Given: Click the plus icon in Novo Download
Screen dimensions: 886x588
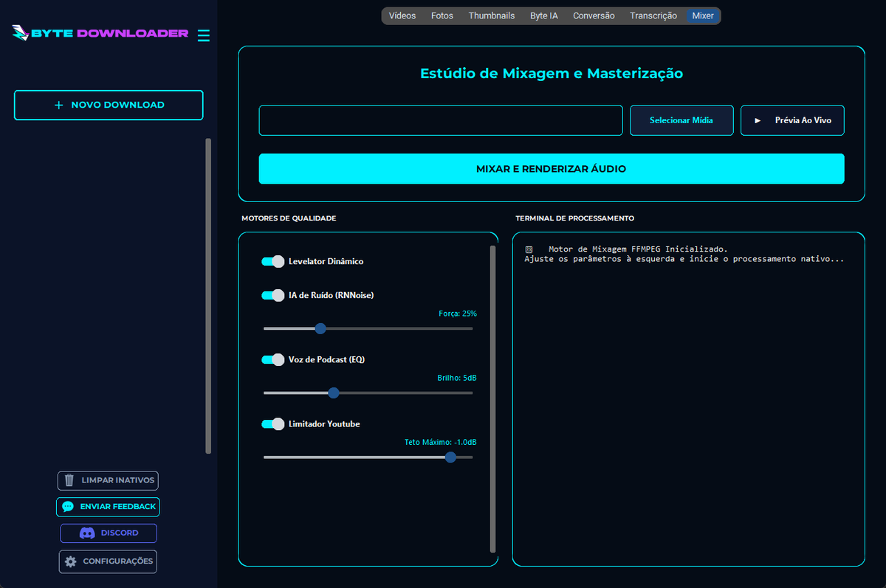Looking at the screenshot, I should [59, 105].
